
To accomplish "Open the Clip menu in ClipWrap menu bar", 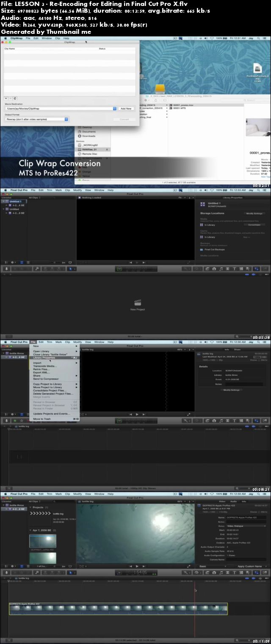I will (57, 38).
